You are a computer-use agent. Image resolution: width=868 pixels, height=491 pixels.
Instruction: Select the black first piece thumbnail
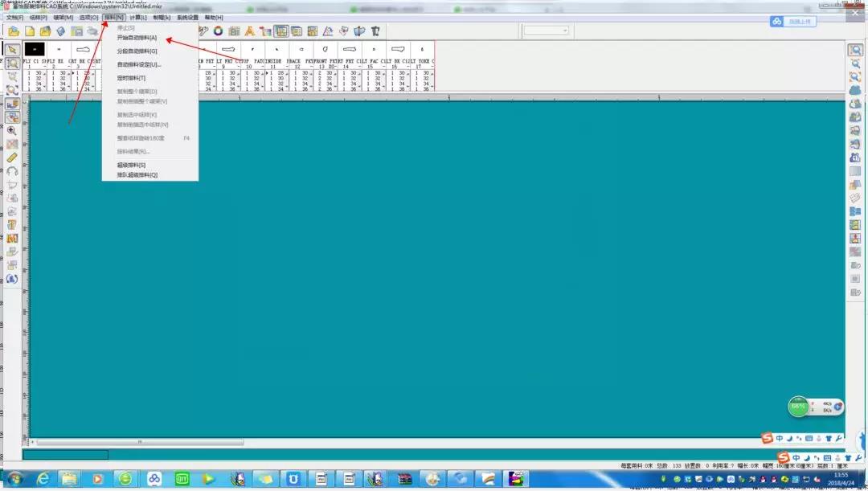coord(35,49)
